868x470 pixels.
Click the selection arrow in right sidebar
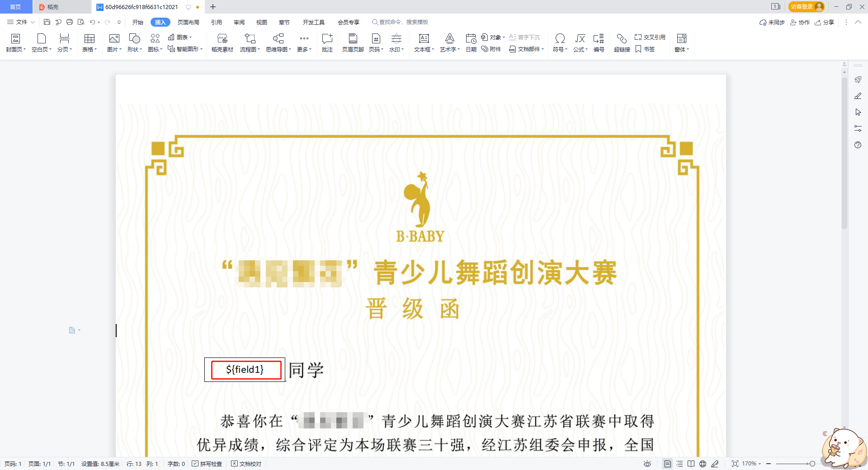(x=858, y=112)
